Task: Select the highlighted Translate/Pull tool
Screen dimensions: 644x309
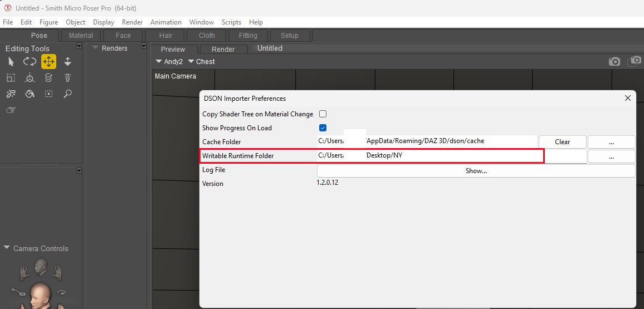Action: [x=48, y=62]
